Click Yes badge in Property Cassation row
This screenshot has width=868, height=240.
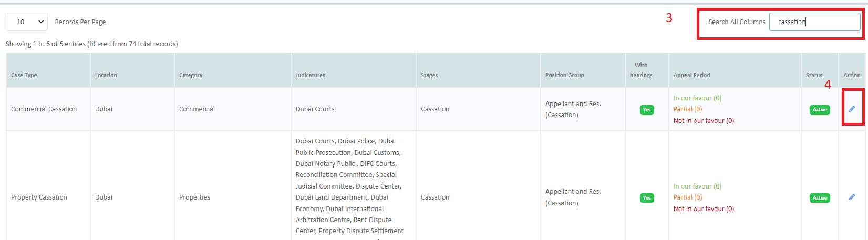point(647,198)
